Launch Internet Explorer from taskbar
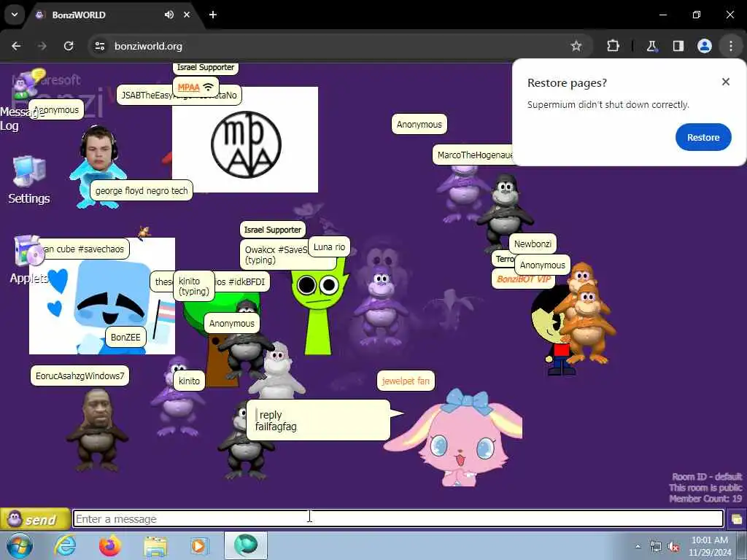747x560 pixels. click(65, 545)
